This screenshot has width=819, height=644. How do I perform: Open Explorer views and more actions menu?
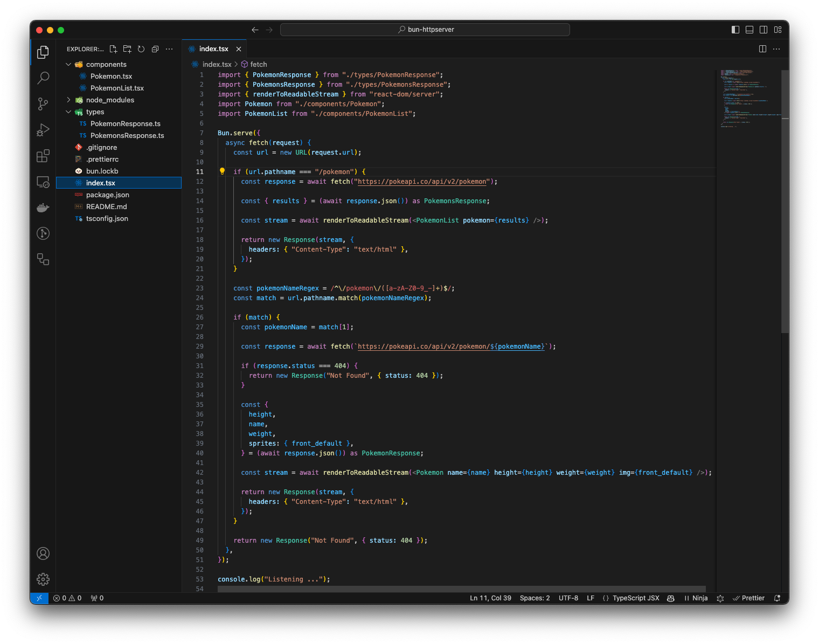pos(169,49)
